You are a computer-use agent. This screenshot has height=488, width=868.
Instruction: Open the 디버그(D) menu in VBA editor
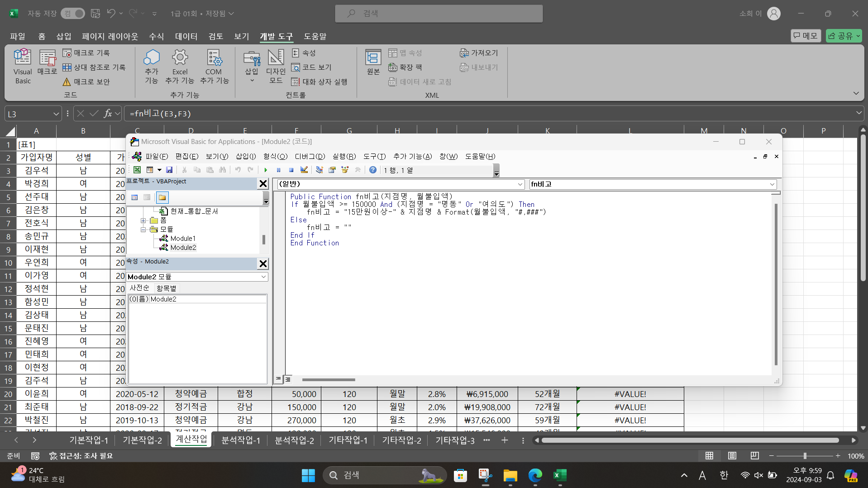(x=310, y=156)
